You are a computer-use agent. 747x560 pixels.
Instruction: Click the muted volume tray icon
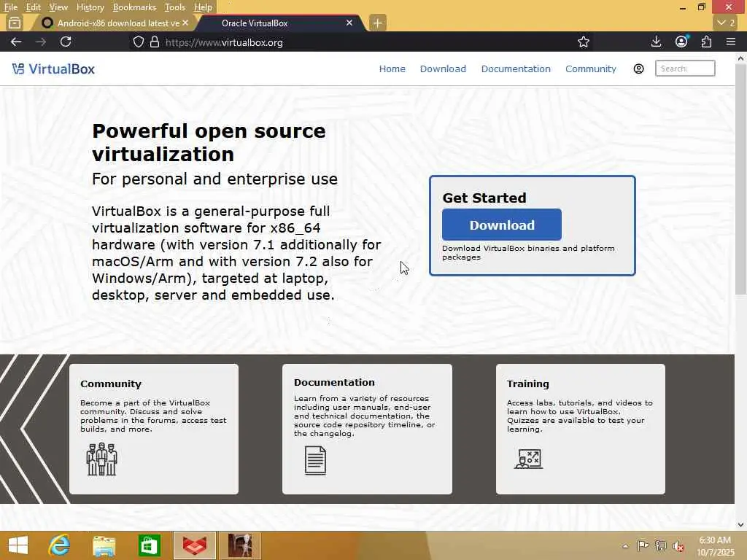[678, 546]
